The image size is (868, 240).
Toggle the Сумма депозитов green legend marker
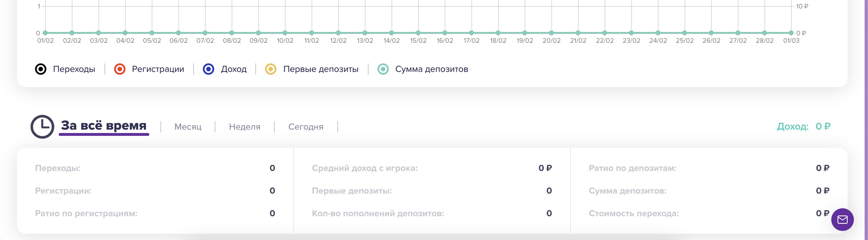(x=383, y=69)
